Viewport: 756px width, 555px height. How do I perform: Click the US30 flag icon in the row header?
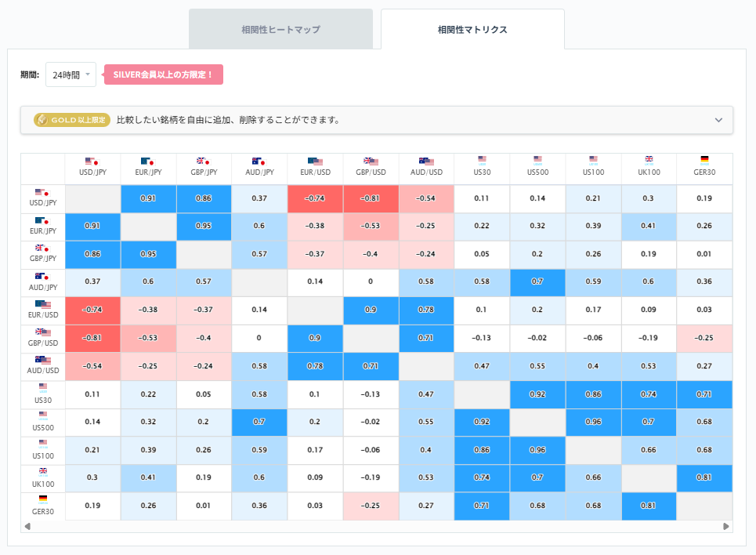[x=44, y=387]
